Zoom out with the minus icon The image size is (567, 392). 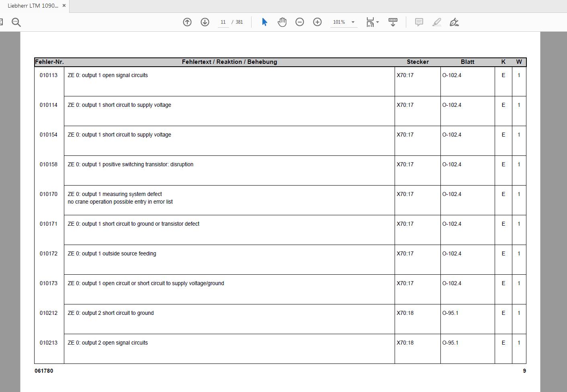300,22
